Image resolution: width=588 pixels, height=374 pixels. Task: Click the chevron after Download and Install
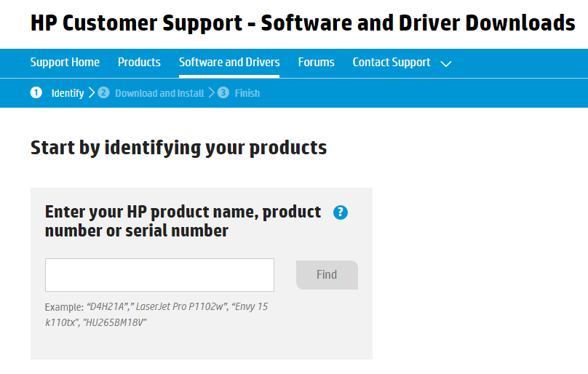pyautogui.click(x=211, y=92)
